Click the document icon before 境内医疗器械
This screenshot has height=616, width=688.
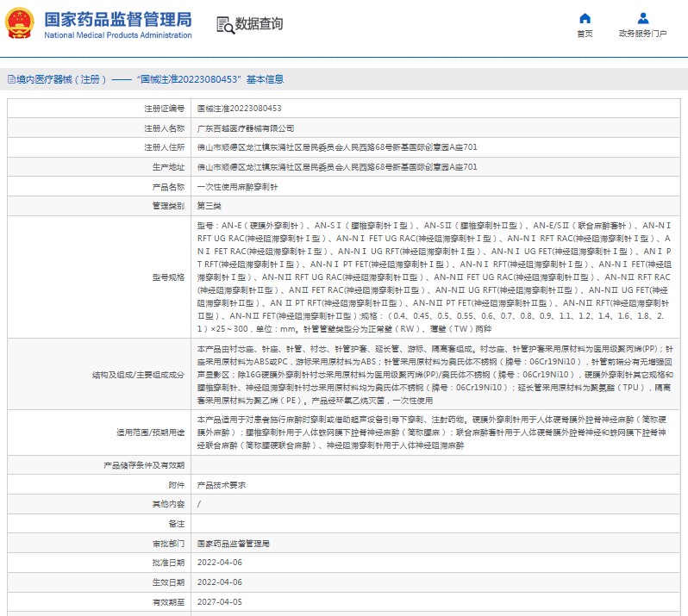[x=11, y=79]
